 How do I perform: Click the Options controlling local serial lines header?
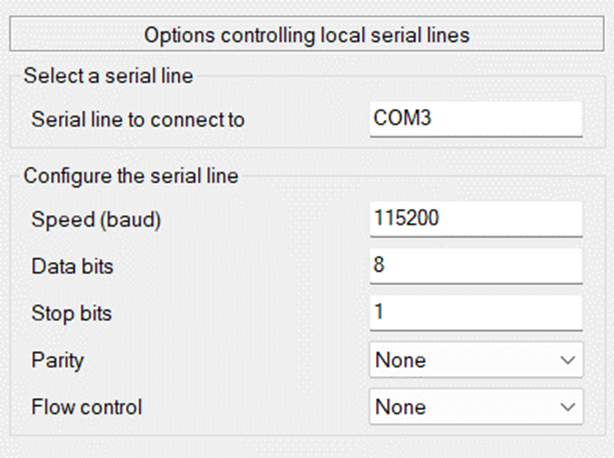(307, 34)
